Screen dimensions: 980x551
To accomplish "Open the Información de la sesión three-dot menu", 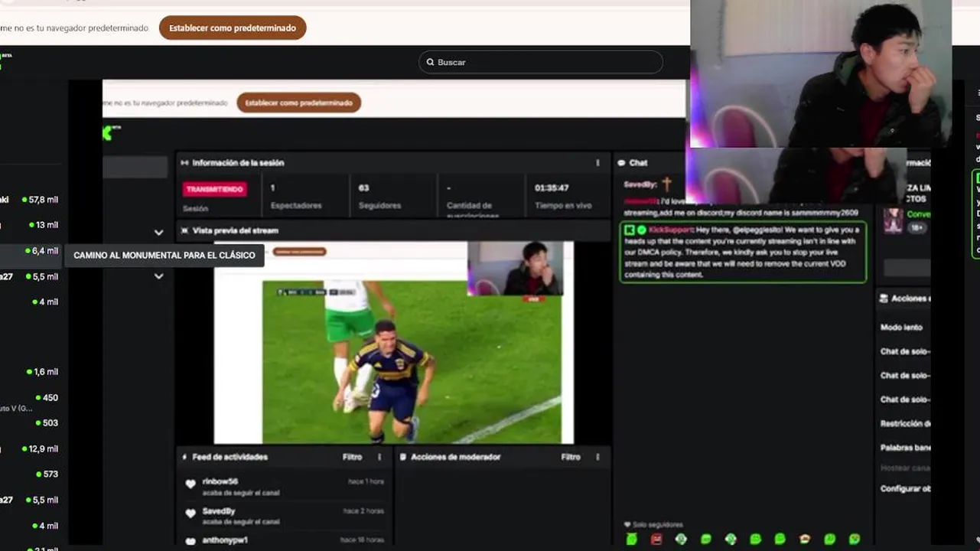I will 597,163.
